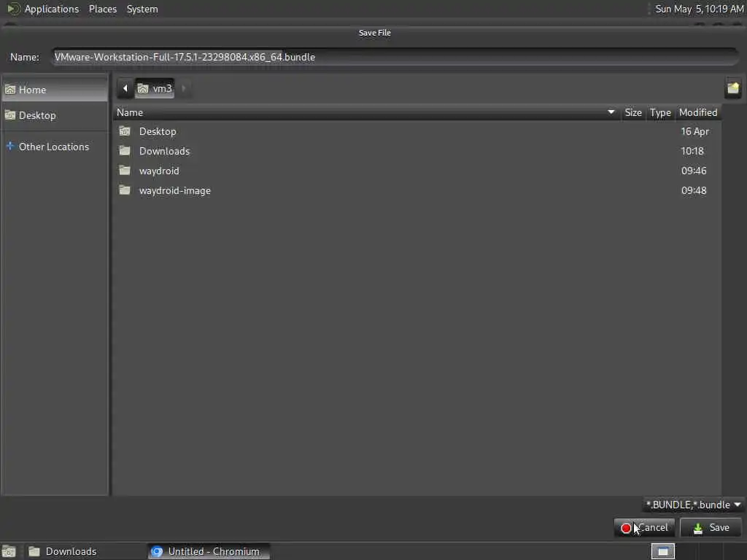Viewport: 747px width, 560px height.
Task: Click the waydroid-image folder icon
Action: [x=125, y=190]
